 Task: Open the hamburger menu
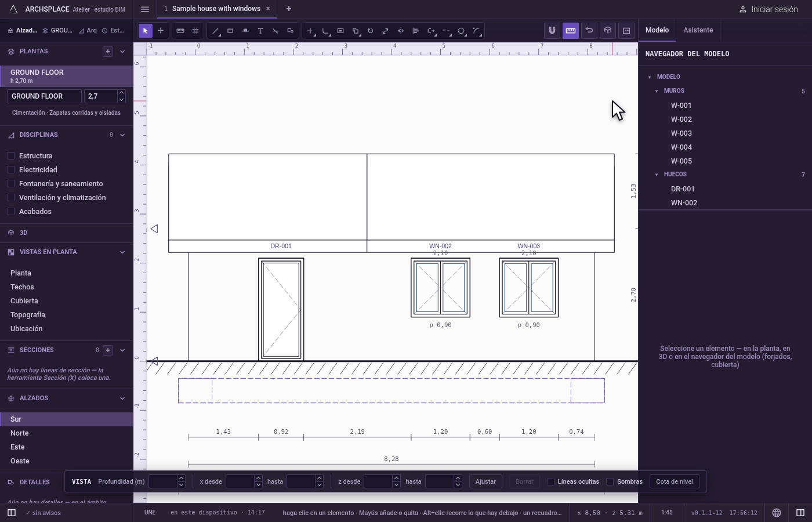145,9
